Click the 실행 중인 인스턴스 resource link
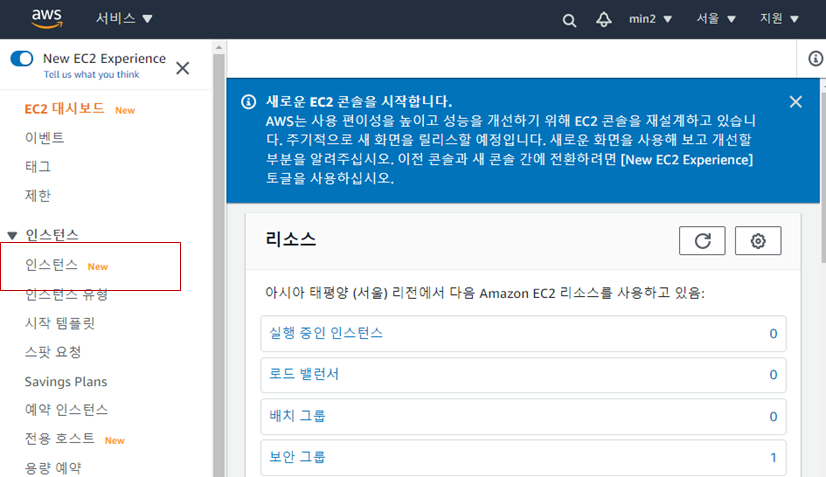This screenshot has height=477, width=826. click(326, 333)
